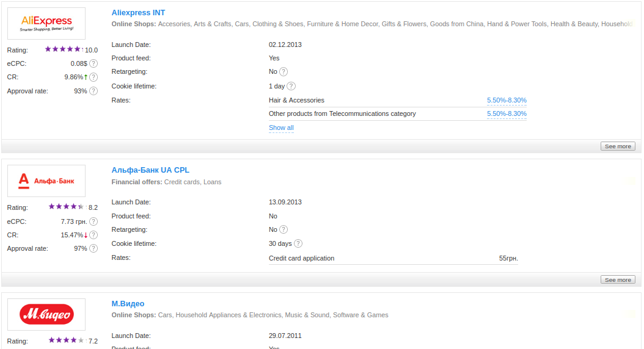This screenshot has height=349, width=644.
Task: Select М.Видео launch date 29.07.2011
Action: click(x=285, y=336)
